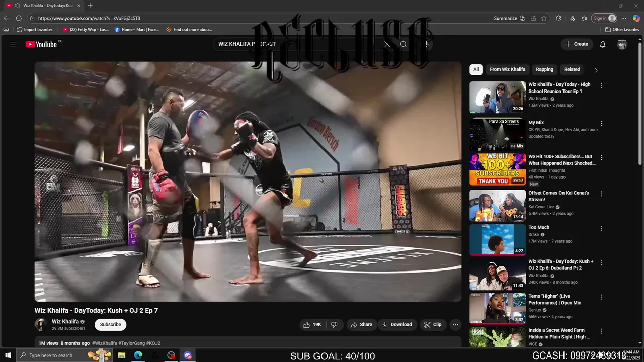Image resolution: width=644 pixels, height=362 pixels.
Task: Dislike the video with thumbs down
Action: (334, 325)
